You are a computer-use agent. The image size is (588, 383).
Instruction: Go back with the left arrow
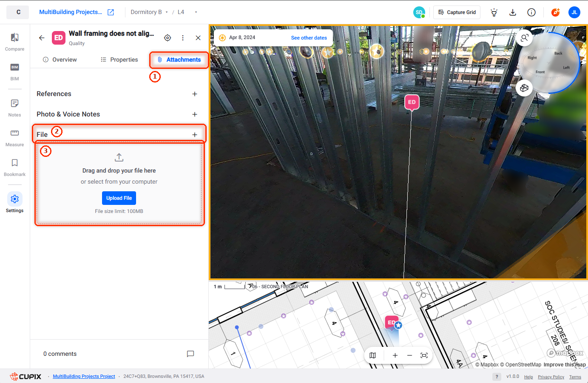42,38
